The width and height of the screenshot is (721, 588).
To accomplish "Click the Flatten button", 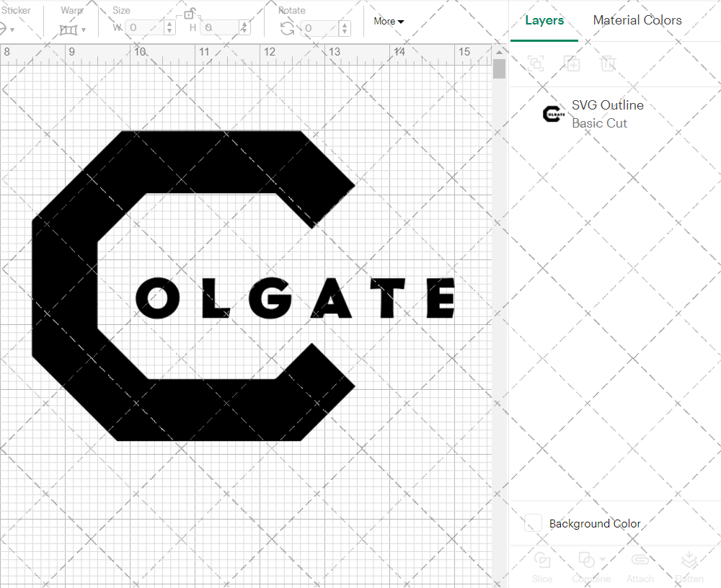I will pyautogui.click(x=689, y=568).
